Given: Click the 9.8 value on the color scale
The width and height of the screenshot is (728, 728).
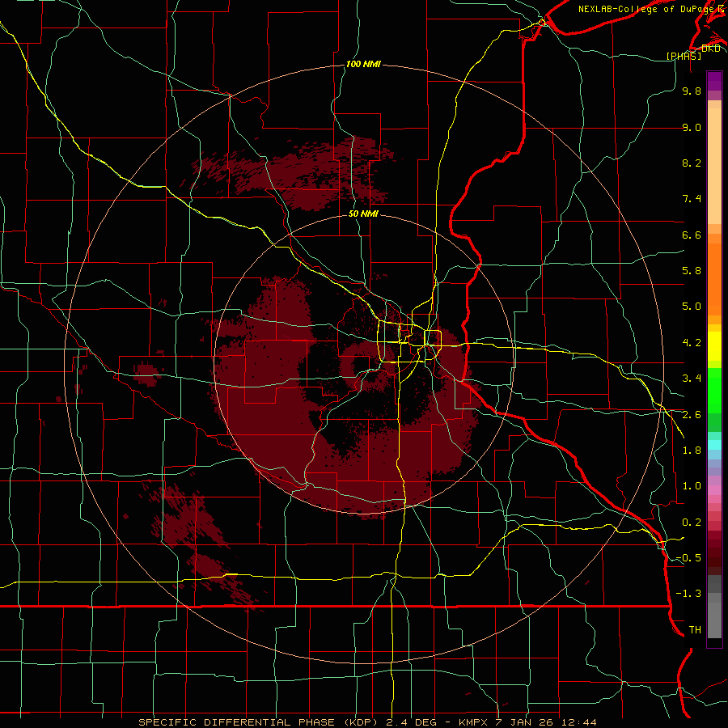Looking at the screenshot, I should pos(692,91).
